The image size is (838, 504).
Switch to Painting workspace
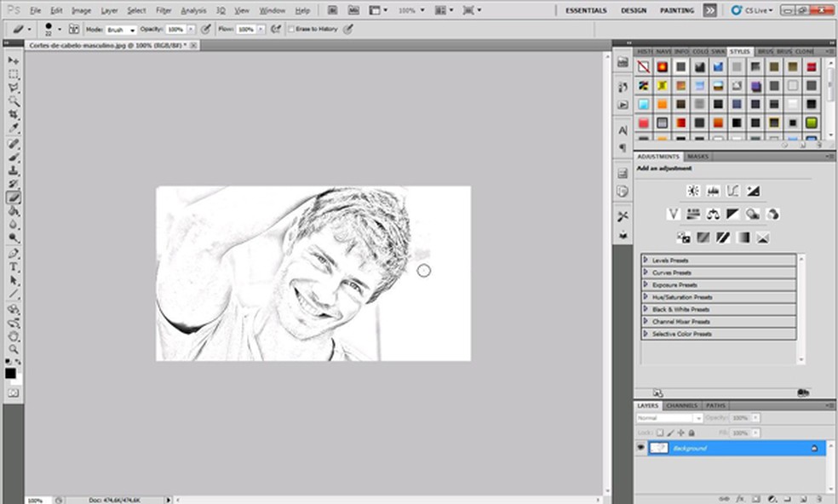coord(676,10)
